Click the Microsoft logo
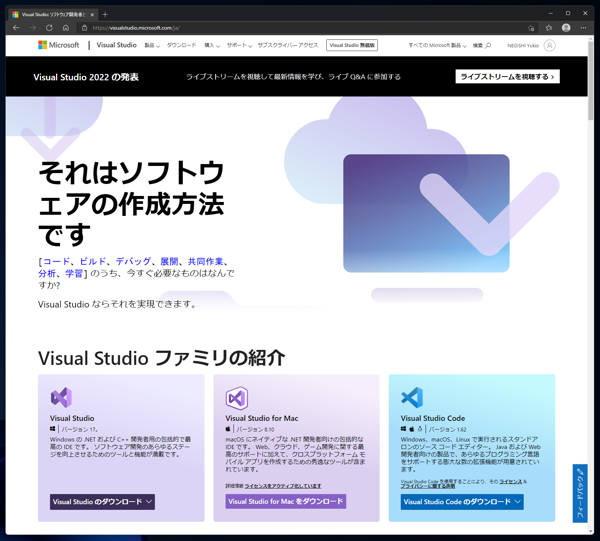The height and width of the screenshot is (541, 600). [59, 45]
